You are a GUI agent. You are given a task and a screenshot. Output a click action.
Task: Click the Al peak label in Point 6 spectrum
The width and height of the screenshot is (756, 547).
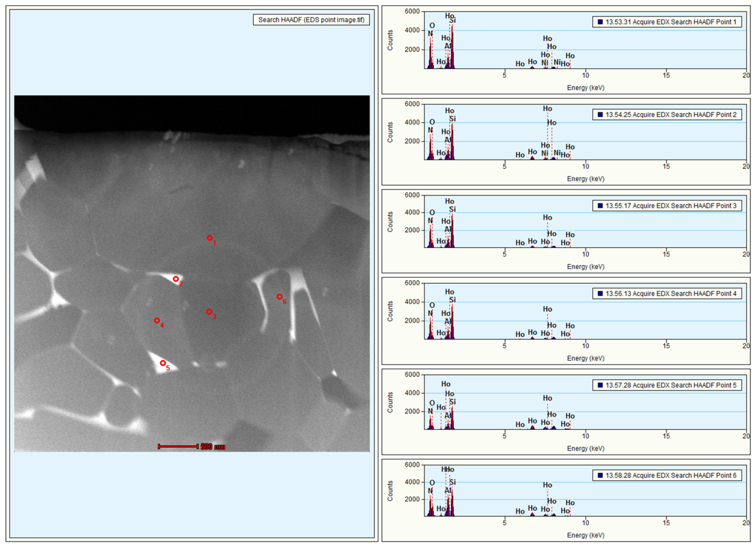click(x=448, y=491)
